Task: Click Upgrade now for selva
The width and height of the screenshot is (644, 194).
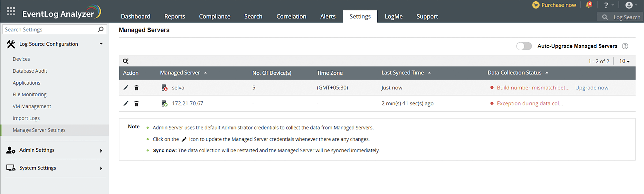Action: click(x=592, y=88)
